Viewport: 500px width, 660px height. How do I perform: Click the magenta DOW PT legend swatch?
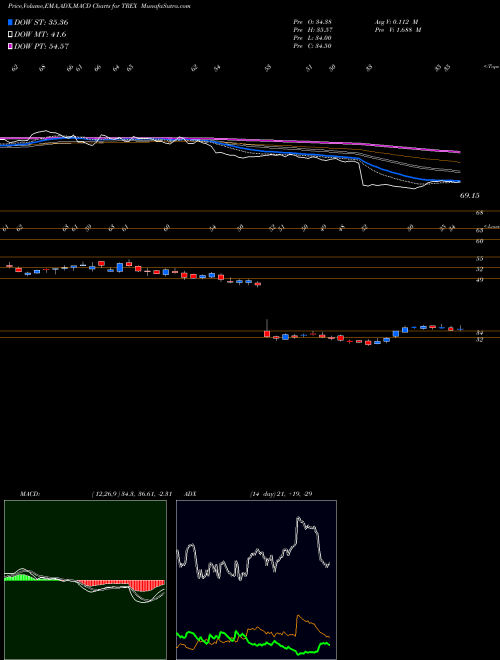(x=11, y=46)
